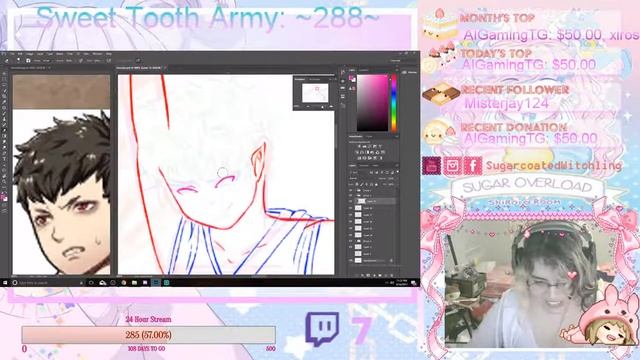Select the Crop tool
Image resolution: width=640 pixels, height=360 pixels.
pyautogui.click(x=4, y=96)
